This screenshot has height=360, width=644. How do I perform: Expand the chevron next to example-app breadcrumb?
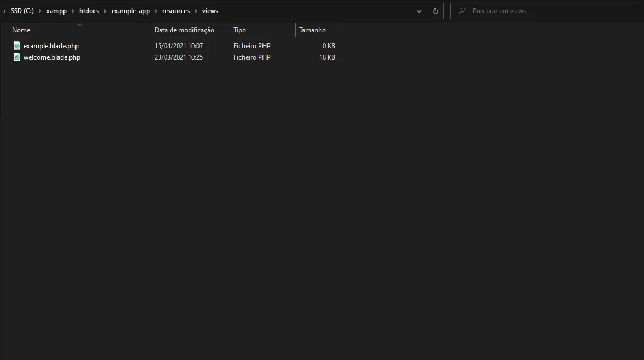point(157,10)
